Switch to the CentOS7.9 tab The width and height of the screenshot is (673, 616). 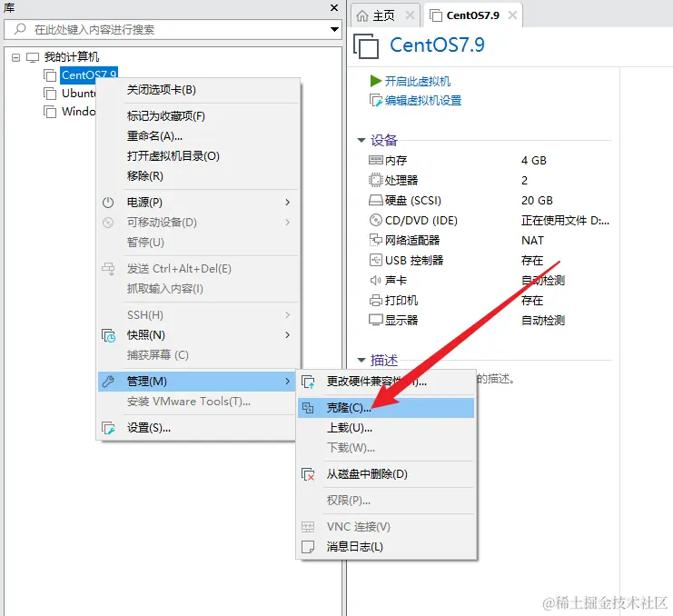pos(472,15)
